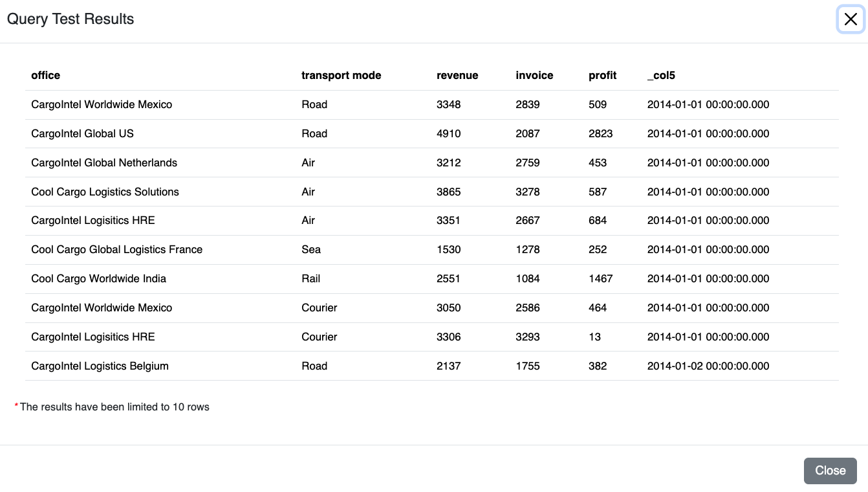The height and width of the screenshot is (492, 868).
Task: Click the _col5 column header
Action: click(661, 75)
